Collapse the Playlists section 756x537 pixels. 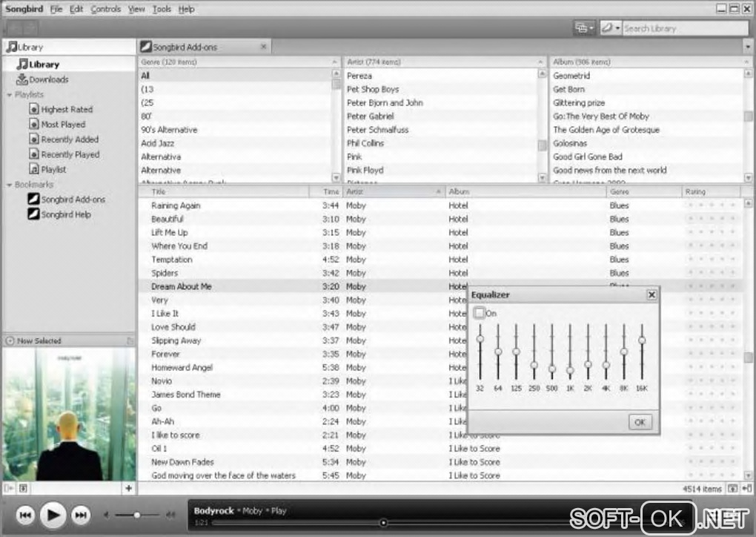click(9, 94)
